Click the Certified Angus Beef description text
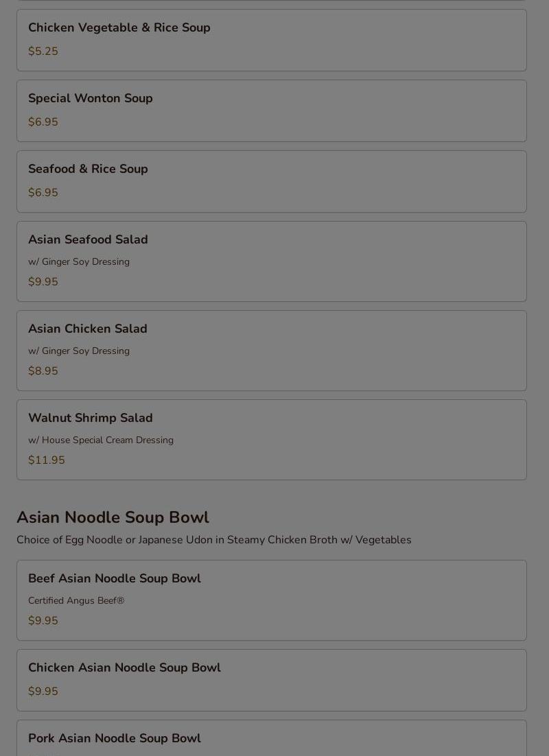Viewport: 549px width, 756px height. (76, 601)
